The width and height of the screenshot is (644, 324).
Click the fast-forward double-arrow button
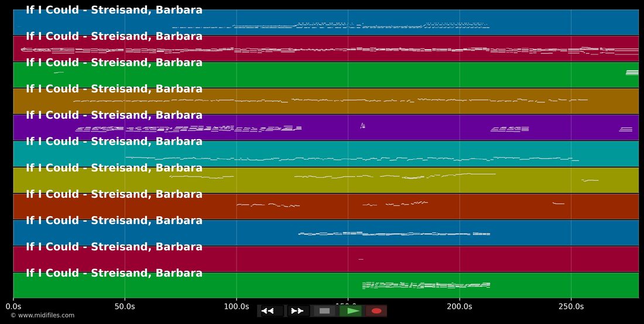click(297, 311)
